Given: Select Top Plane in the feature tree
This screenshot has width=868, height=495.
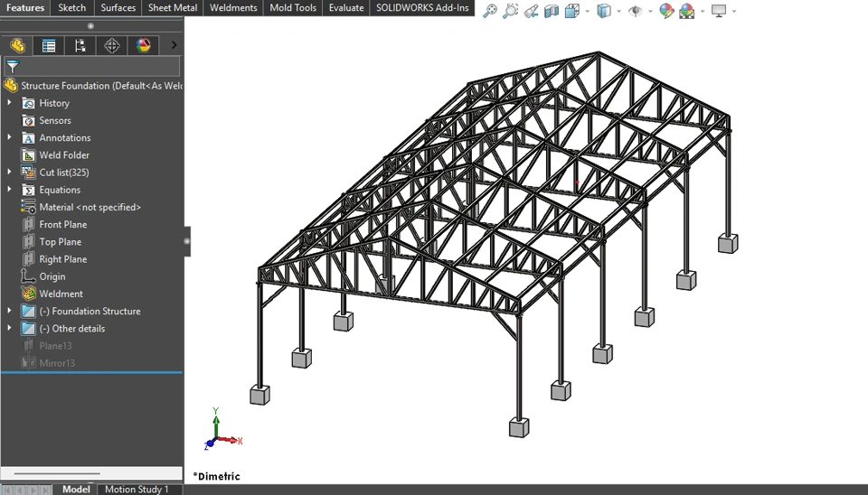Looking at the screenshot, I should tap(61, 242).
